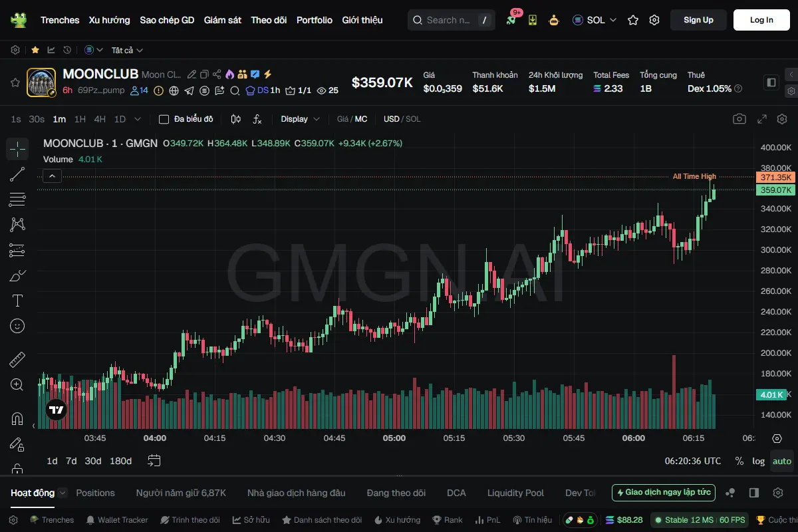Copy the MOONCLUB token name
The width and height of the screenshot is (798, 532).
[204, 74]
